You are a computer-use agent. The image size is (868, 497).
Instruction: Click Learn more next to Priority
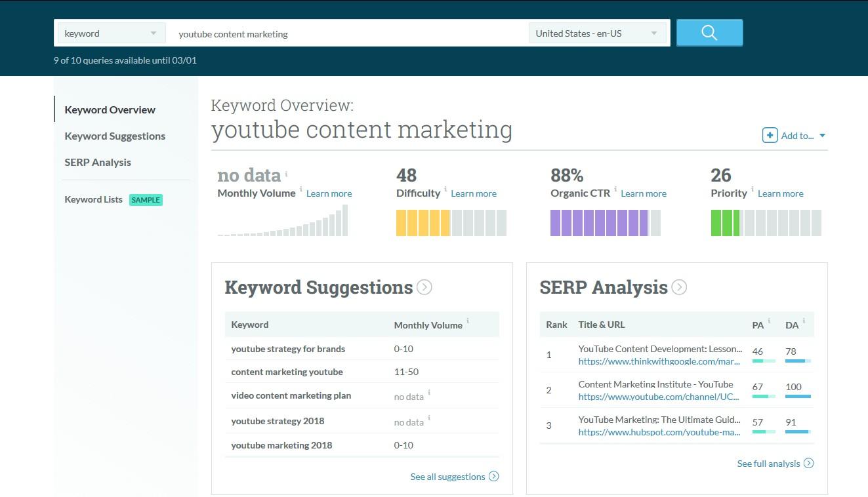[x=781, y=193]
